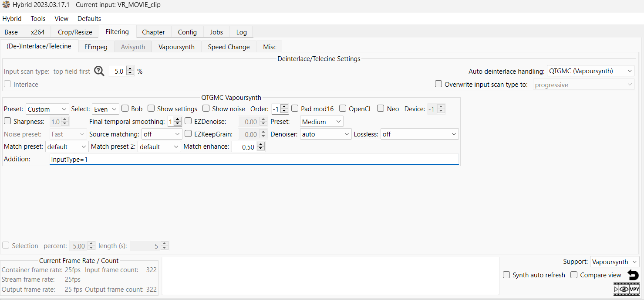Image resolution: width=644 pixels, height=300 pixels.
Task: Switch to the Crop/Resize tab
Action: click(x=75, y=32)
